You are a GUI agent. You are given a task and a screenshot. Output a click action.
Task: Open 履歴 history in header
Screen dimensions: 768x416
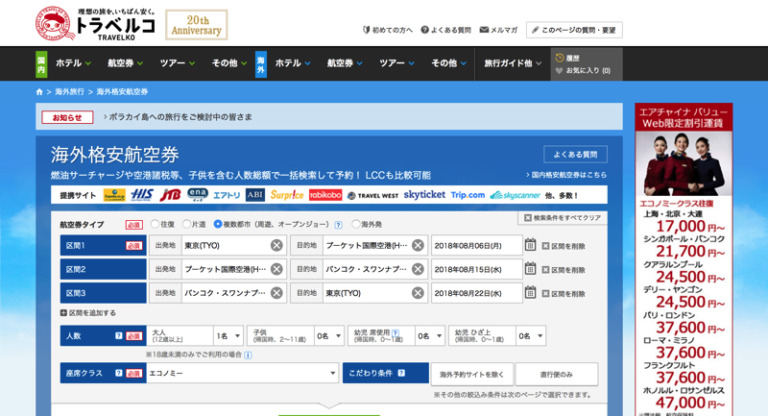[x=567, y=58]
